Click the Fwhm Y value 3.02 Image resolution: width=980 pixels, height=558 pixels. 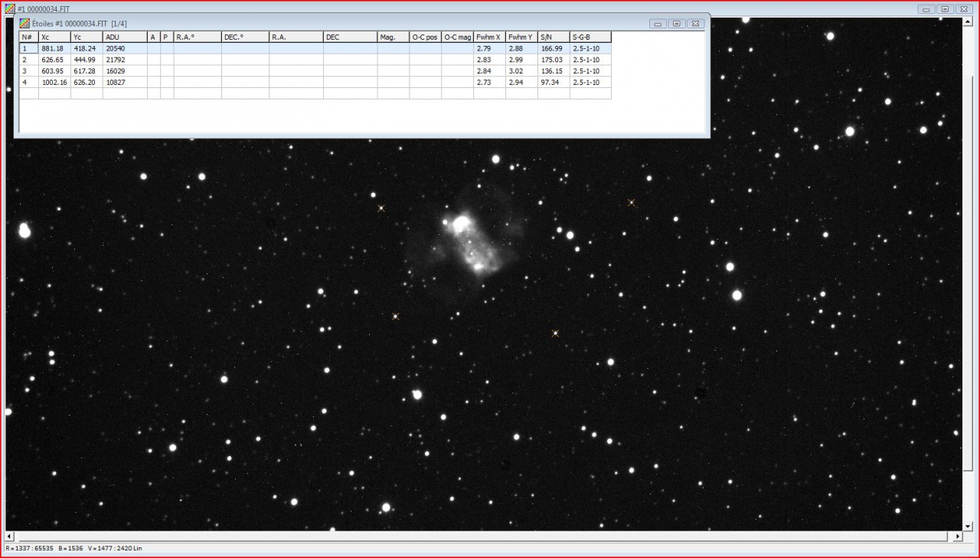516,71
